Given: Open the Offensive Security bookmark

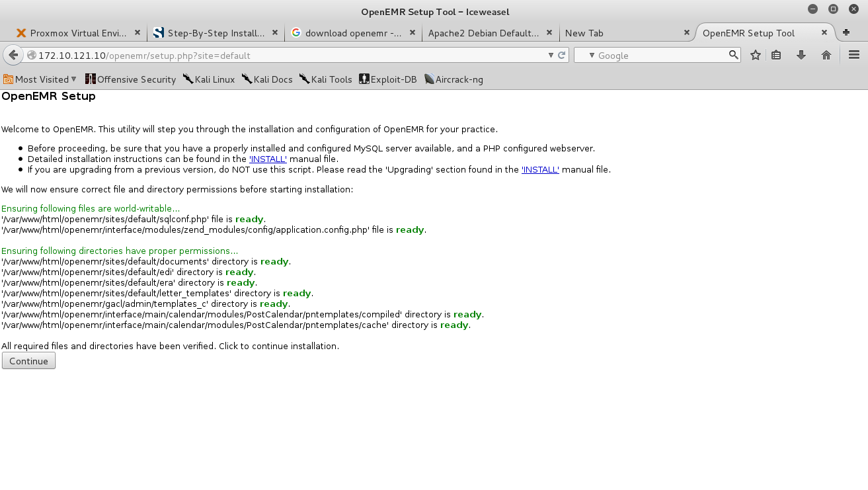Looking at the screenshot, I should (x=131, y=79).
